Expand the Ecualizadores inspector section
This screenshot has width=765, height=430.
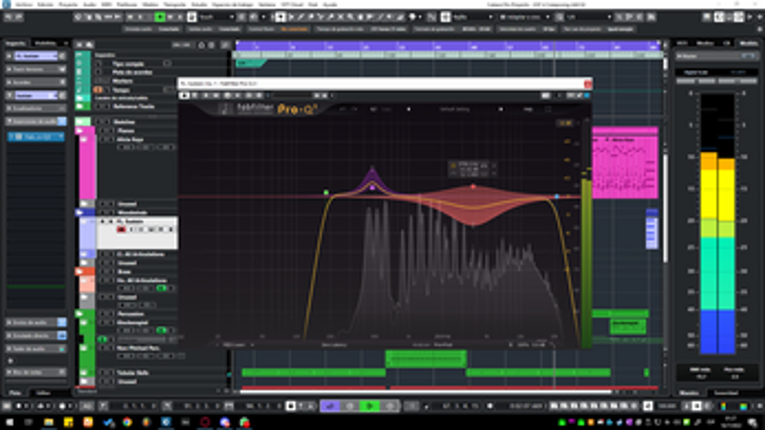coord(30,109)
